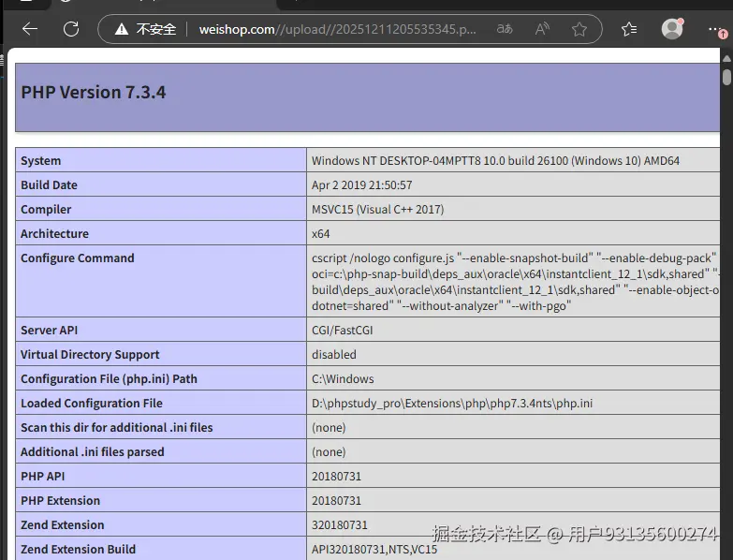Screen dimensions: 733x560
Task: Open the browser profile avatar
Action: click(672, 29)
